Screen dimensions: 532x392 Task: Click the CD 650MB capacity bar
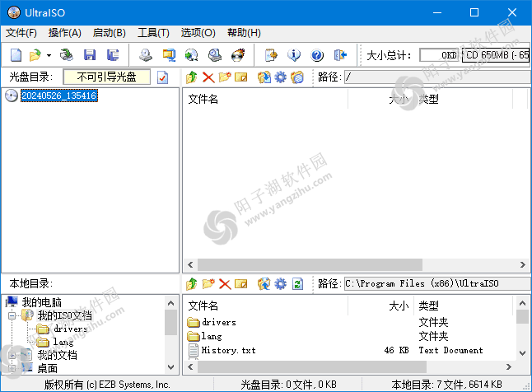pyautogui.click(x=496, y=55)
